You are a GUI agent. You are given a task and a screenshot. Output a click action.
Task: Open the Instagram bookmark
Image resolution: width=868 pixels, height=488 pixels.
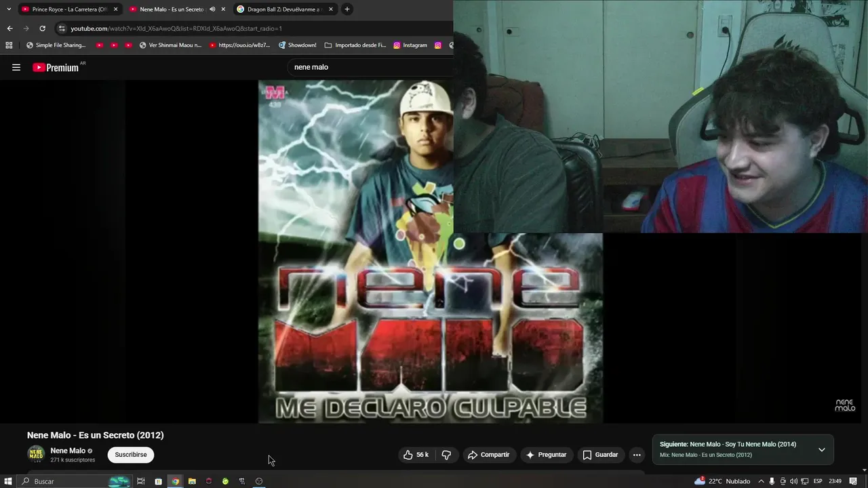pos(410,45)
